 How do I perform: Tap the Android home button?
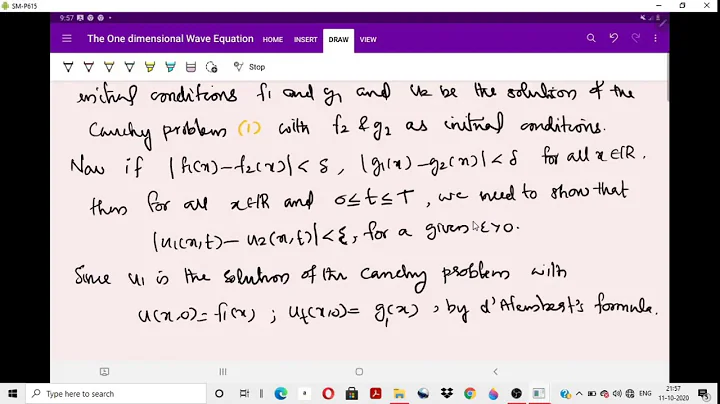[x=359, y=371]
